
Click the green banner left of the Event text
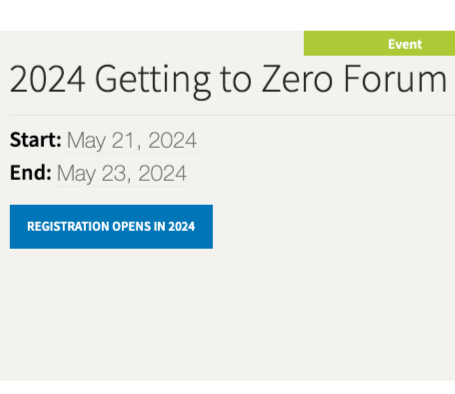[x=345, y=43]
